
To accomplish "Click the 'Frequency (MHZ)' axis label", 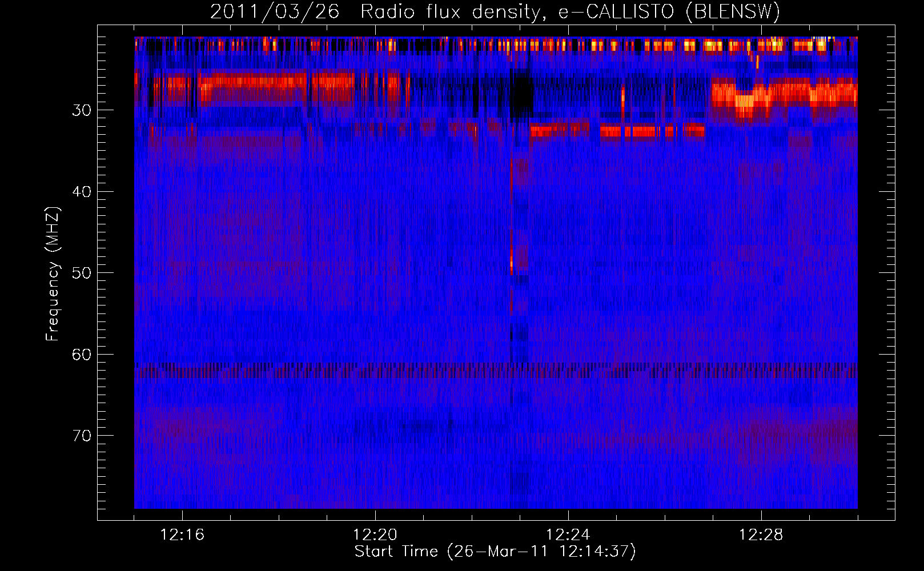I will click(x=53, y=274).
